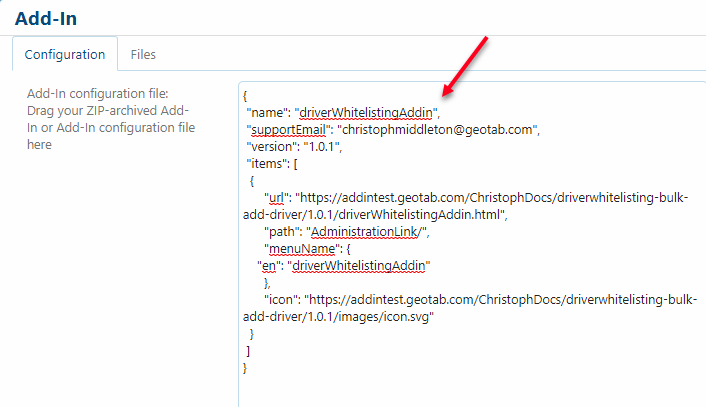Click the "path": "AdministrationLink/" line

coord(346,232)
